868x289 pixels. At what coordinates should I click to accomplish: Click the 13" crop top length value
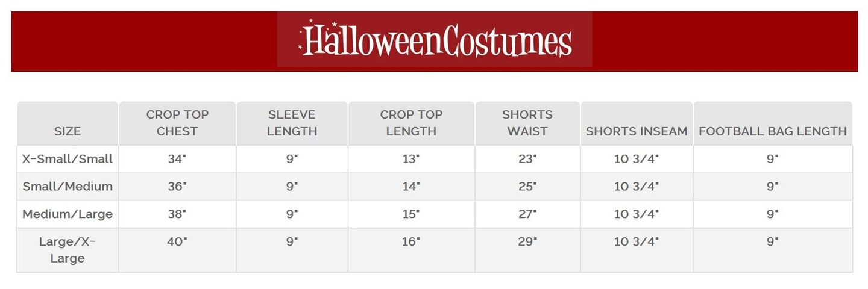(411, 160)
